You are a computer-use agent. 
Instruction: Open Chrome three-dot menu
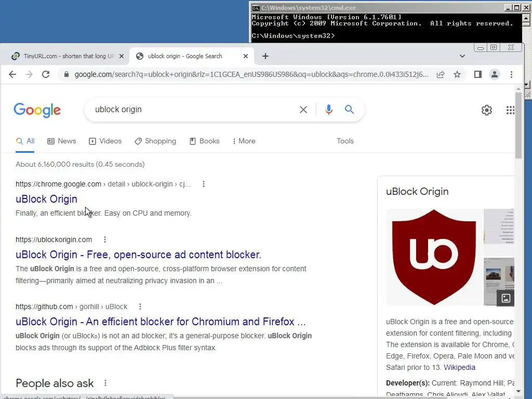point(511,74)
